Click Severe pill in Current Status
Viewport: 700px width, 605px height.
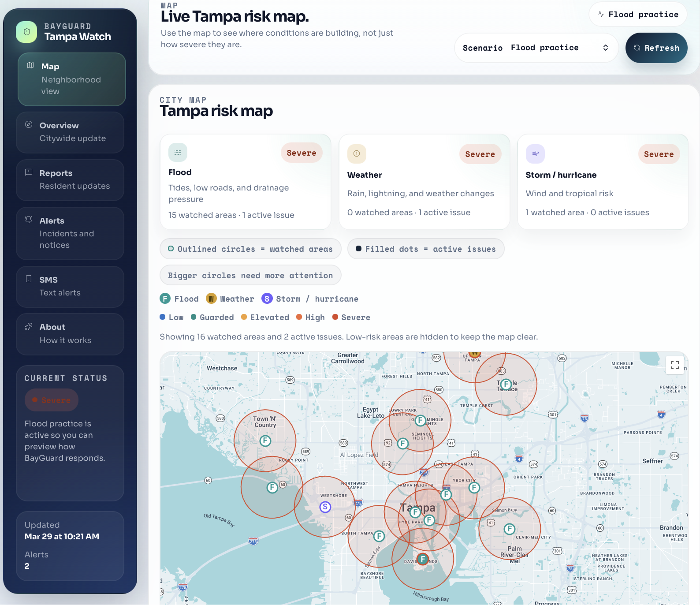pos(52,400)
